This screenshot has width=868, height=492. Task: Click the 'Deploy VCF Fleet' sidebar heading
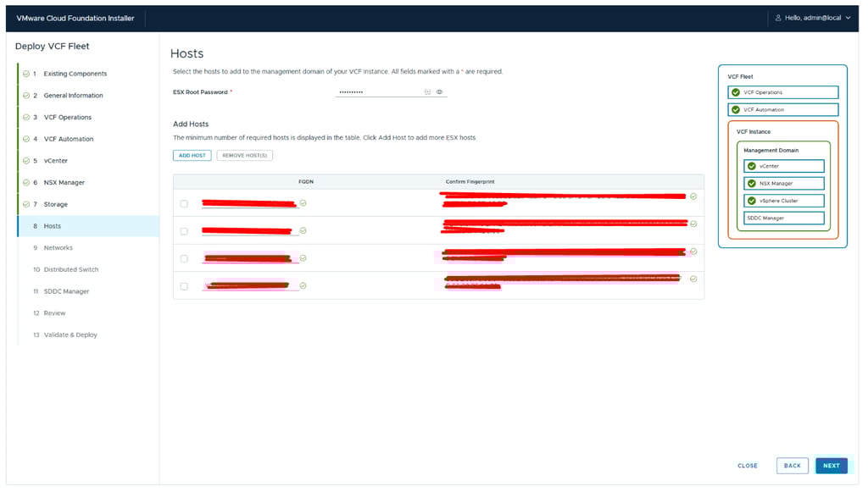tap(52, 47)
